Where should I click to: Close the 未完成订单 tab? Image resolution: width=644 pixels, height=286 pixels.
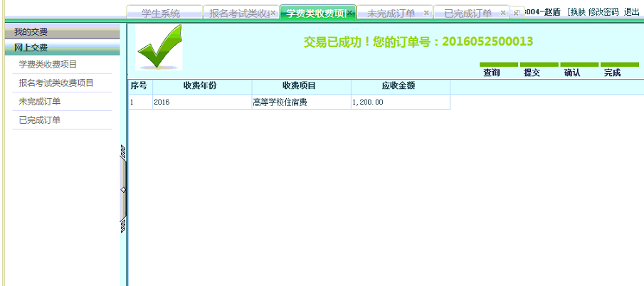tap(426, 13)
